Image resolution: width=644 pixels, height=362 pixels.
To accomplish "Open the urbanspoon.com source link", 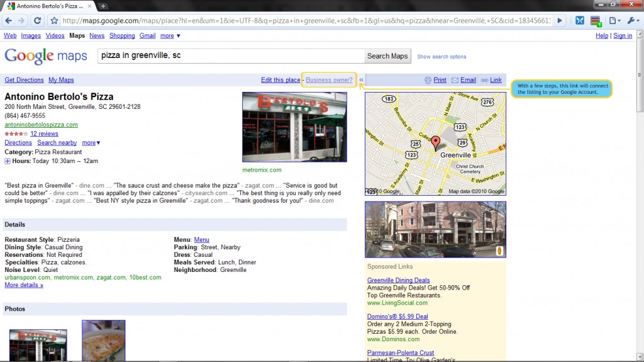I will (27, 278).
